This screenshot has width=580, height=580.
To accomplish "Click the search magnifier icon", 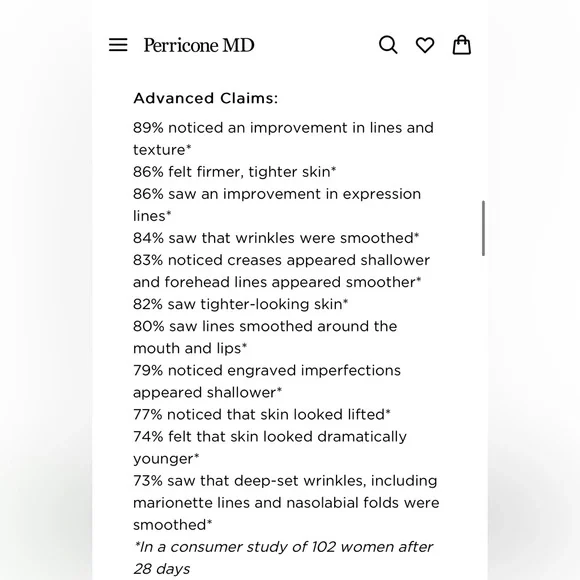I will 388,45.
